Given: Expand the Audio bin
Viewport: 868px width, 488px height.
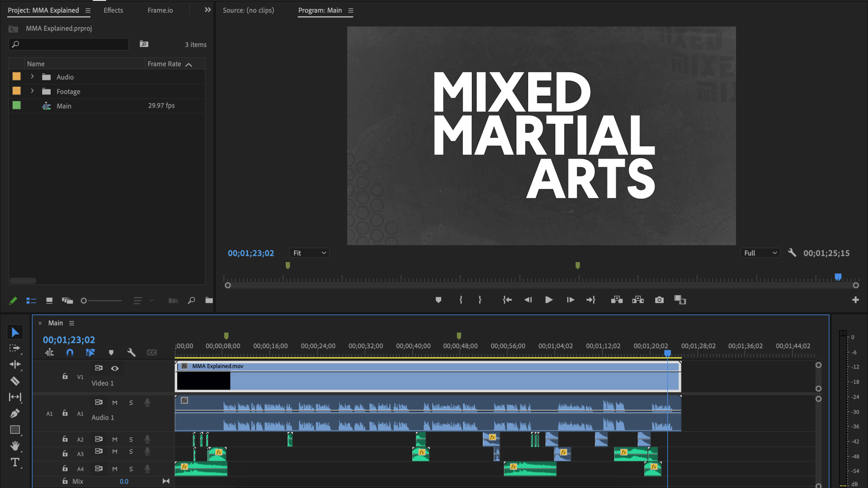Looking at the screenshot, I should click(32, 76).
